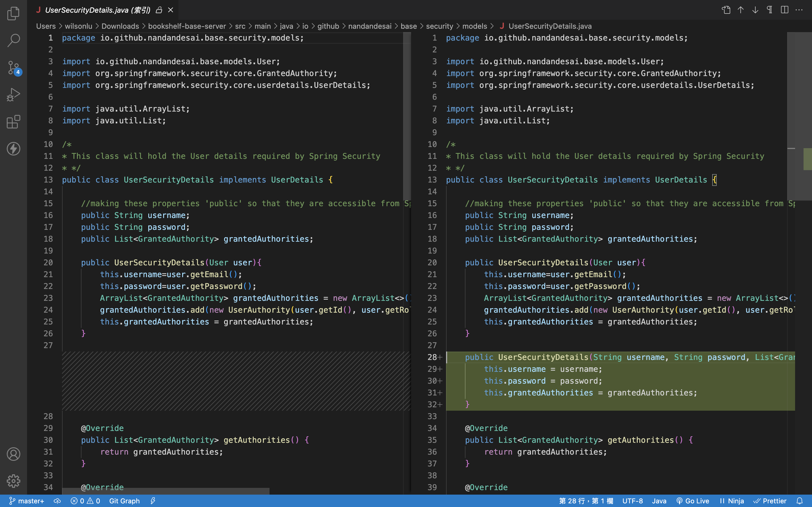This screenshot has width=812, height=507.
Task: Click the master+ branch indicator
Action: (x=27, y=501)
